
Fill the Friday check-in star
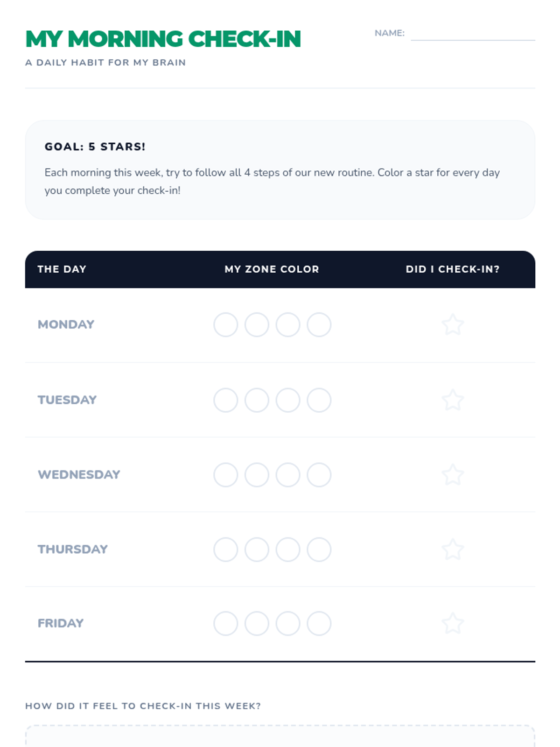[x=453, y=623]
